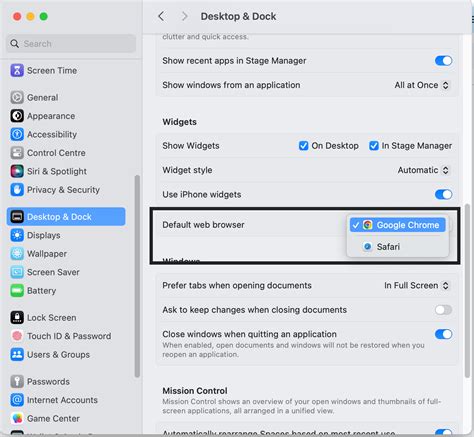
Task: Click the Appearance icon in sidebar
Action: pyautogui.click(x=17, y=116)
